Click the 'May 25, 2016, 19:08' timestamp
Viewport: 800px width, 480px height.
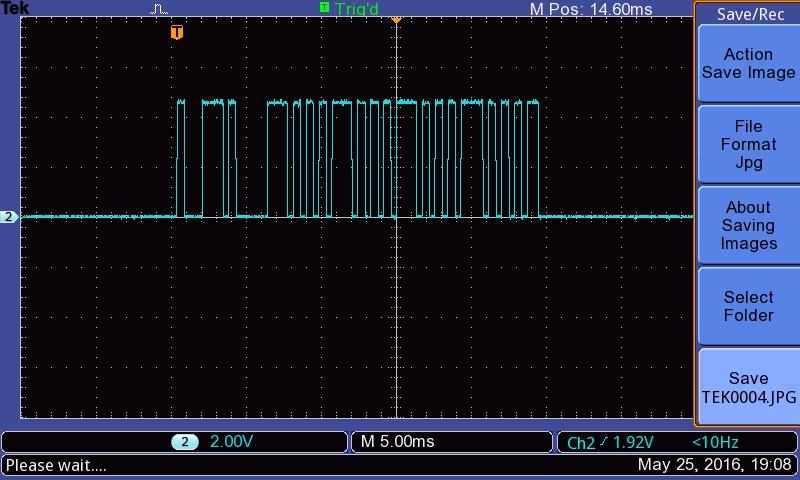coord(714,464)
